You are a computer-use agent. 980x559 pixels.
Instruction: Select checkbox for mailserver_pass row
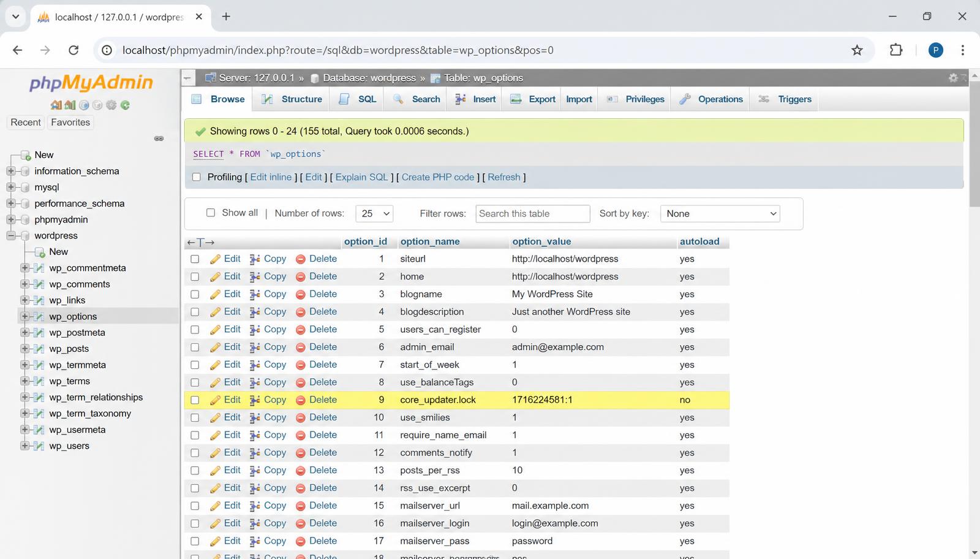point(195,542)
